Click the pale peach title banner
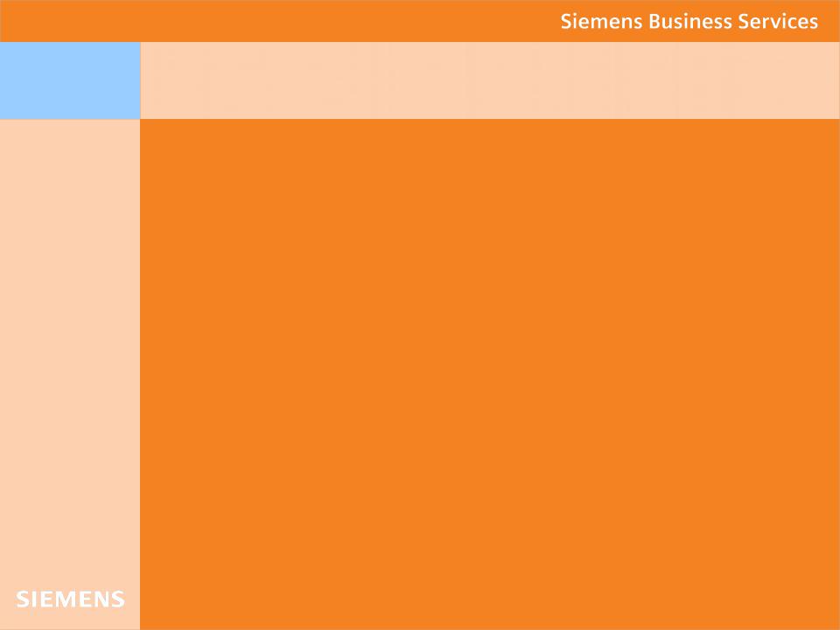This screenshot has width=840, height=630. pyautogui.click(x=490, y=80)
